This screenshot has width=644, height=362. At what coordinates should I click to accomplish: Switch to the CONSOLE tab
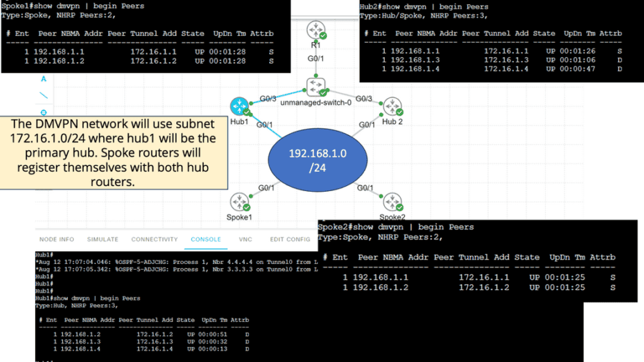pos(206,239)
